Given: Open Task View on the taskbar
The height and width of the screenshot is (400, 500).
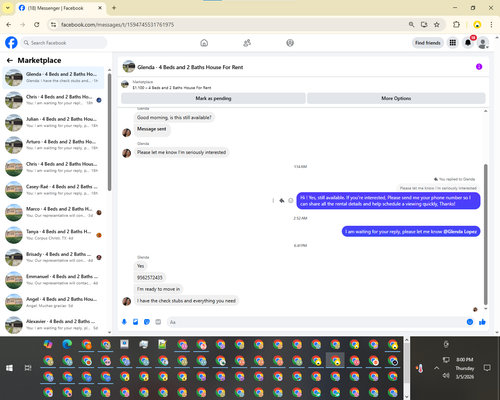Looking at the screenshot, I should (28, 368).
